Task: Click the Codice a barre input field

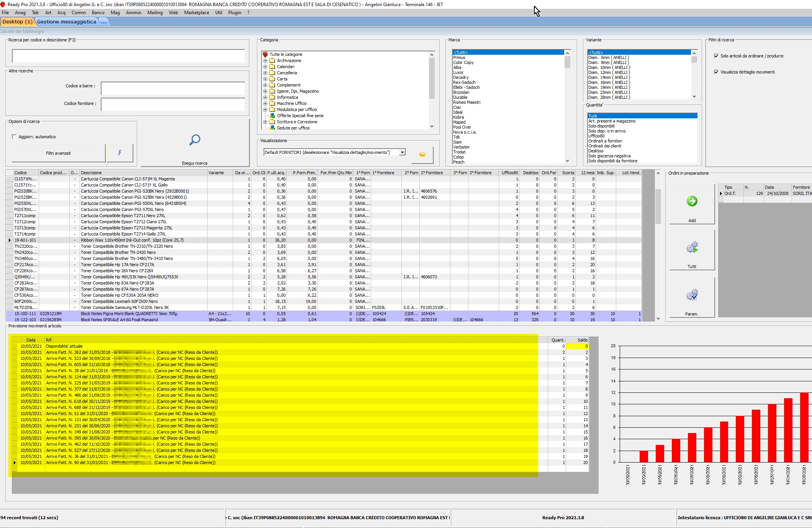Action: 173,88
